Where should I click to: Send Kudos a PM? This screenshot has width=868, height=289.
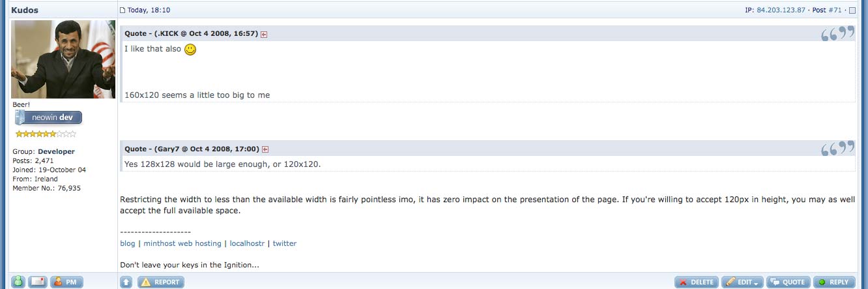66,282
